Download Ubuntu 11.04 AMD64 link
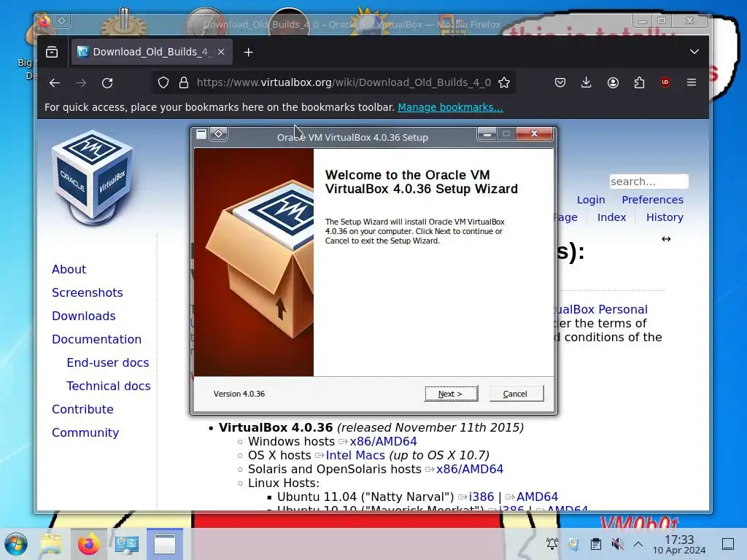The image size is (747, 560). [537, 497]
